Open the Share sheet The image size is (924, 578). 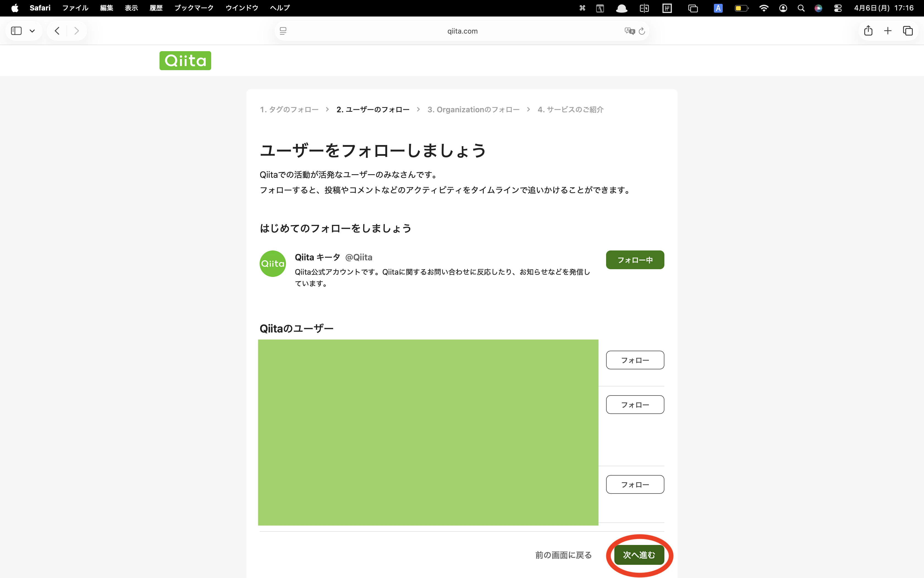(x=868, y=31)
